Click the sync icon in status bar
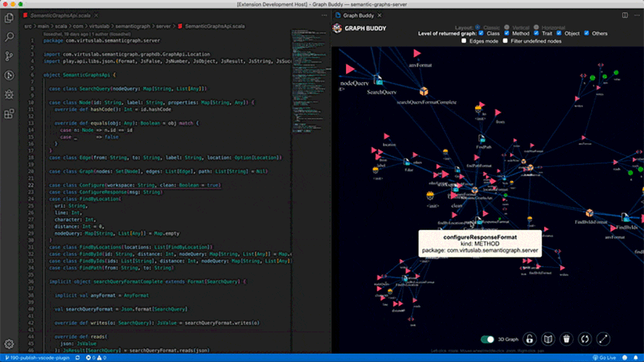The height and width of the screenshot is (362, 644). click(77, 358)
